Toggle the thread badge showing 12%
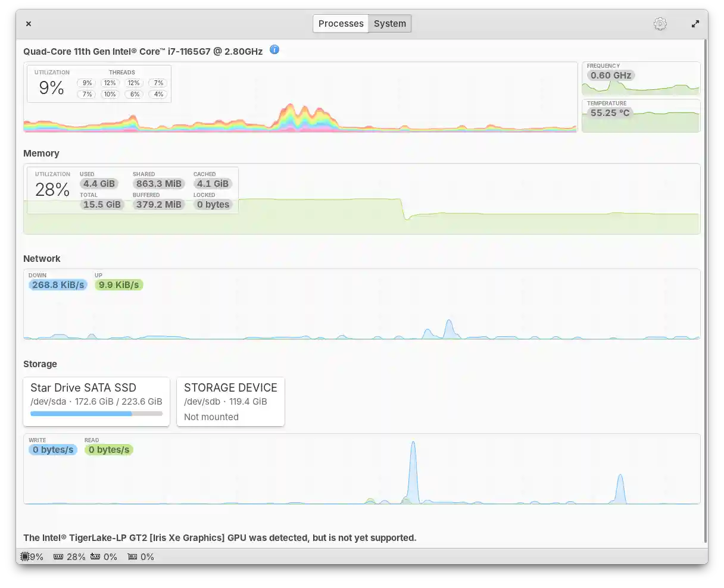Image resolution: width=724 pixels, height=588 pixels. point(110,83)
